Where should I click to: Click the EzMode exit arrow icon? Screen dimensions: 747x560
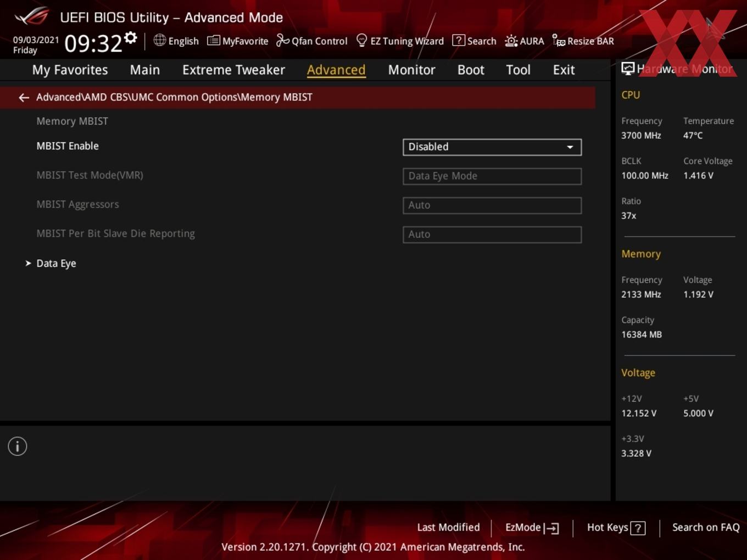click(x=551, y=528)
